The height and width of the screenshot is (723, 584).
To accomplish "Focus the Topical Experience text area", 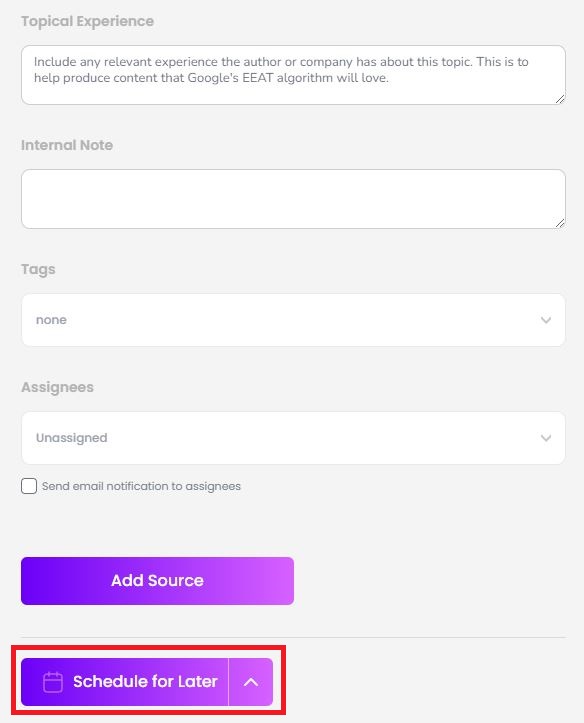I will coord(293,75).
